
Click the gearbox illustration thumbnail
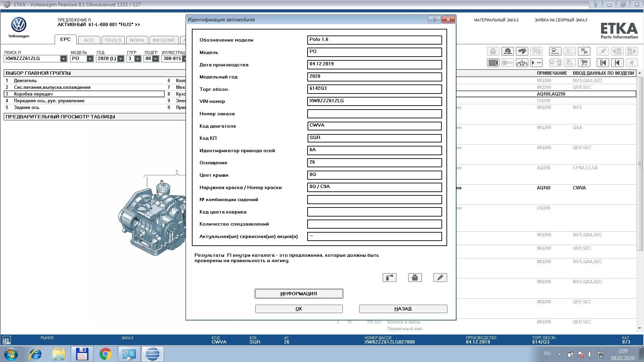[x=152, y=218]
